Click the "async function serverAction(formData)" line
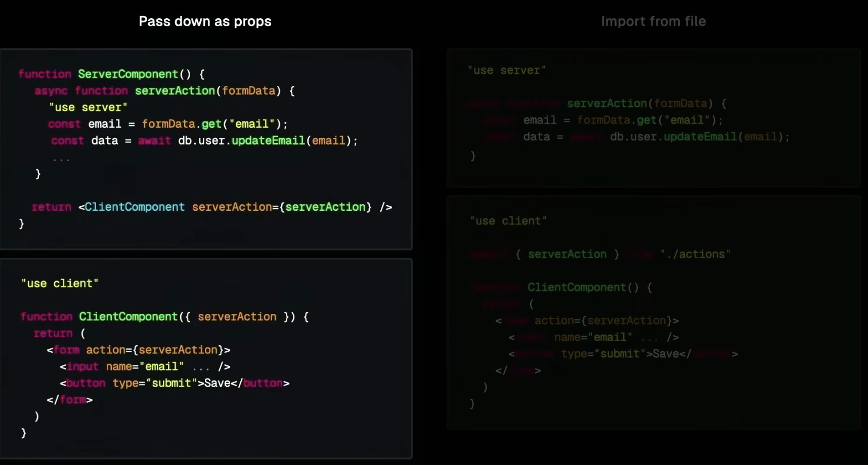 [x=165, y=90]
